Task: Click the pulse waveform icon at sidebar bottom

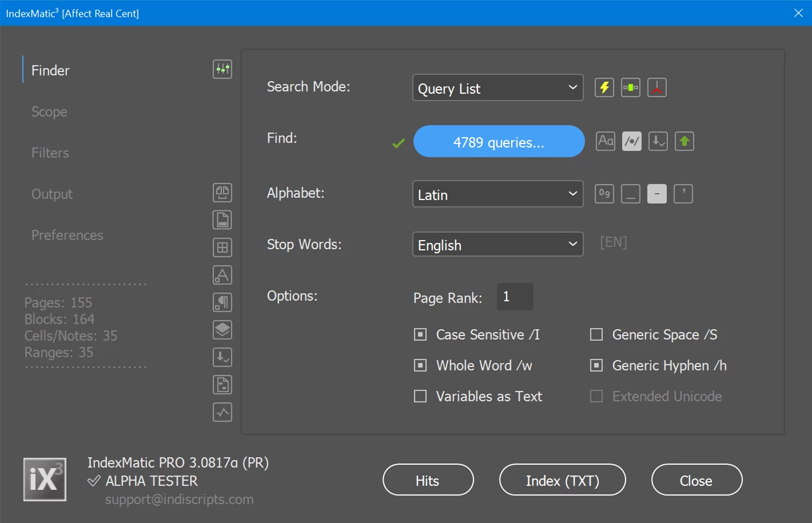Action: point(222,412)
